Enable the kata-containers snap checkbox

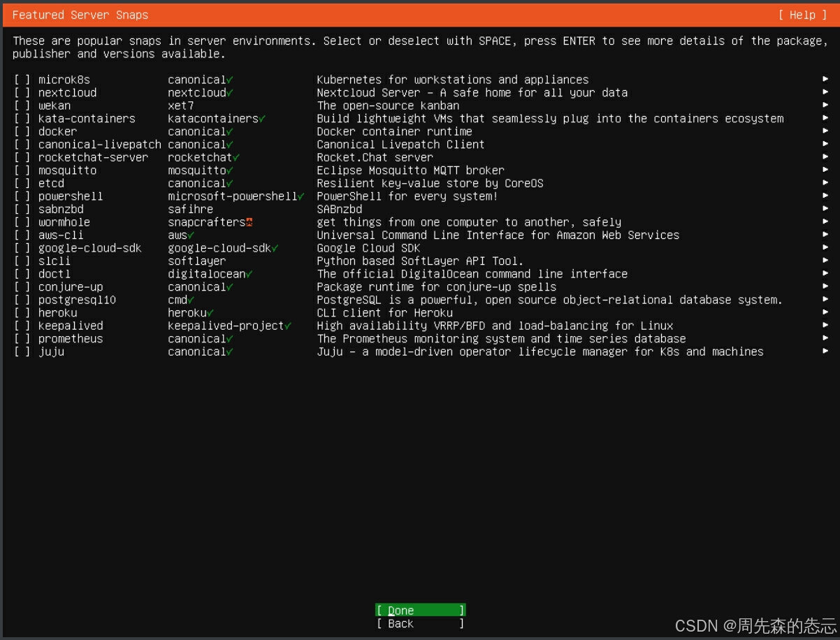pyautogui.click(x=22, y=119)
